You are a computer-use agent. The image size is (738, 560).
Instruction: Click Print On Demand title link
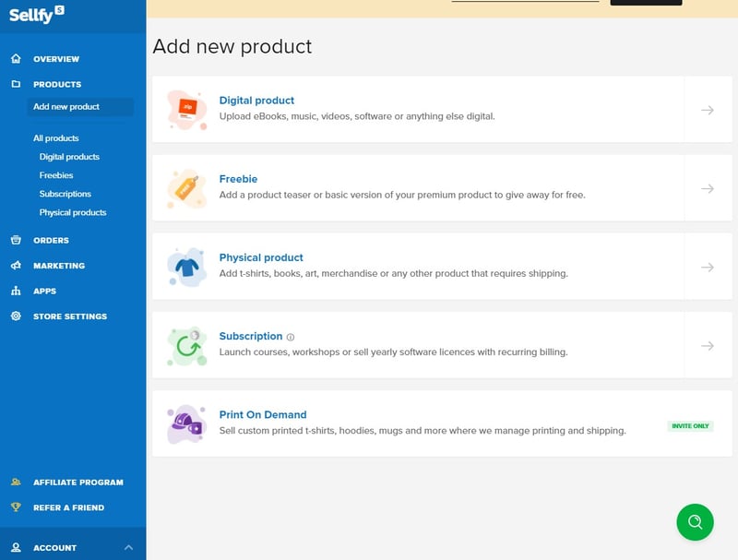point(263,415)
